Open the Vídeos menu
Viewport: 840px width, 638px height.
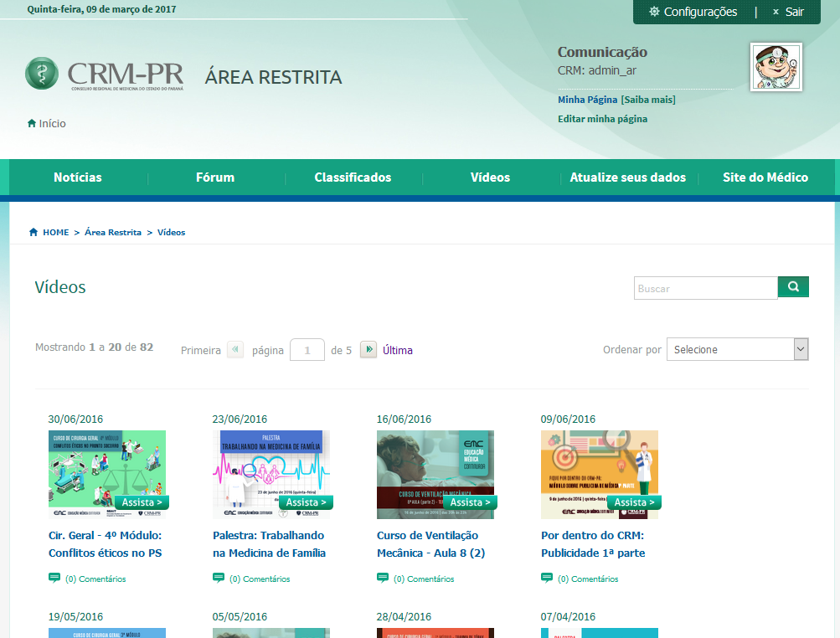(490, 178)
